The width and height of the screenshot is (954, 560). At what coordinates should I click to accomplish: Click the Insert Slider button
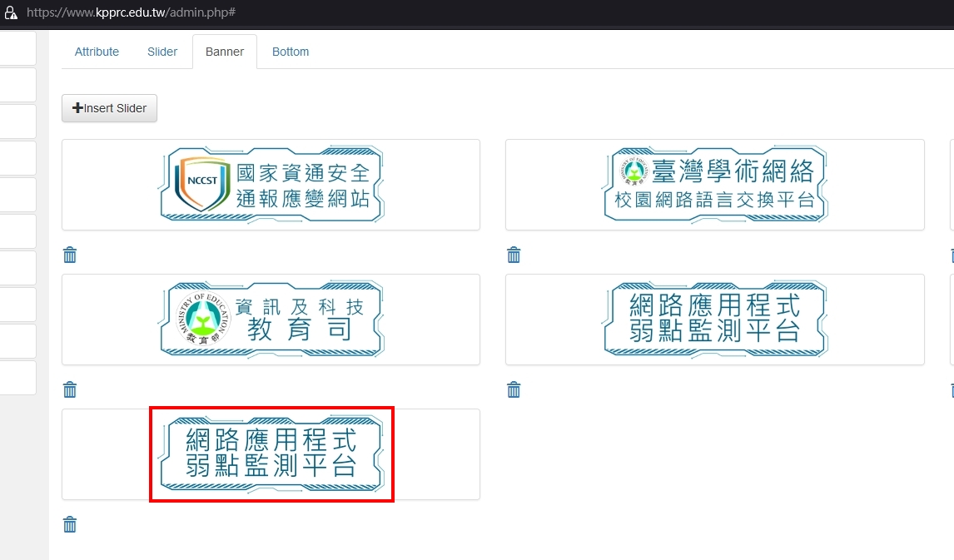(x=110, y=108)
